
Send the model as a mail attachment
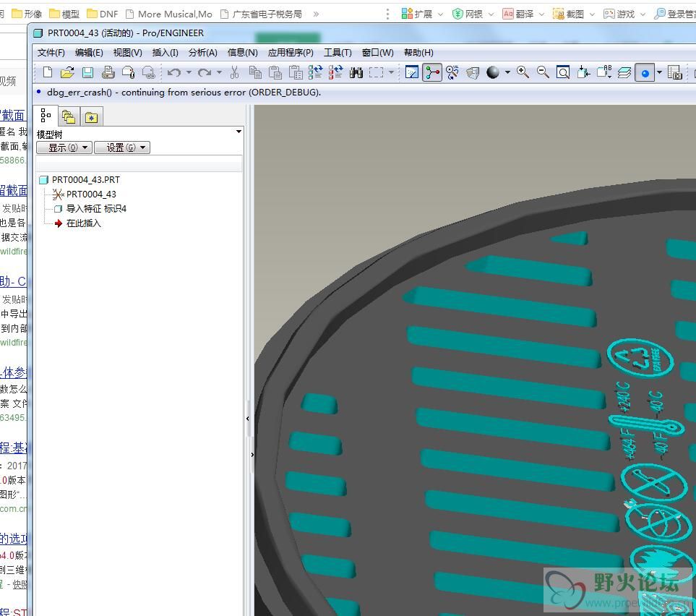click(128, 72)
